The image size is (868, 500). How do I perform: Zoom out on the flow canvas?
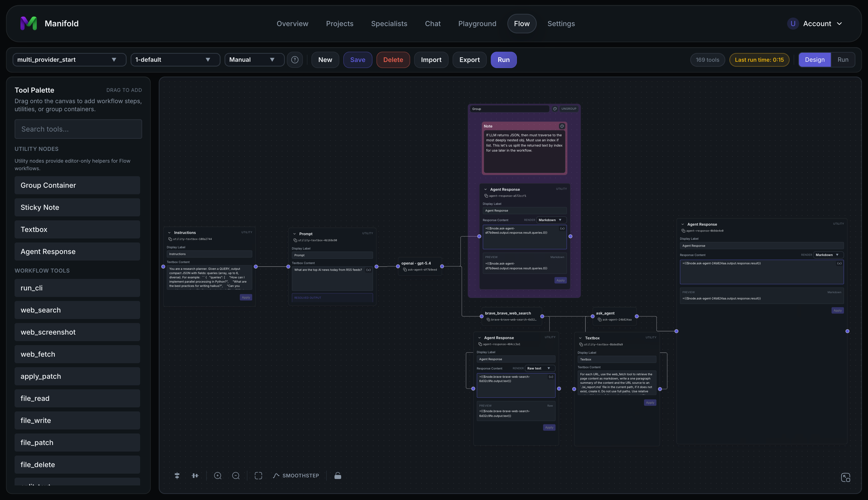coord(236,476)
